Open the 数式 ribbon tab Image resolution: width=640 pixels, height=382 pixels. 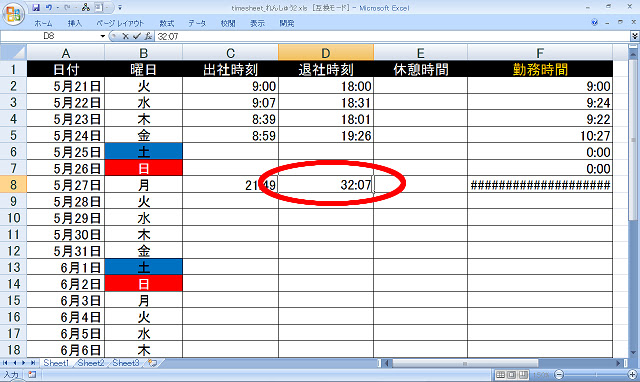point(167,24)
